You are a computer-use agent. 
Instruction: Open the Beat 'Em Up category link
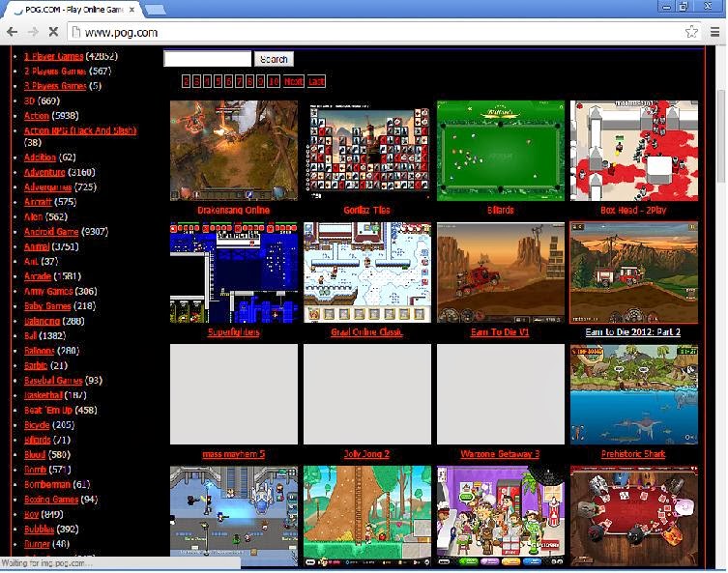(x=48, y=410)
